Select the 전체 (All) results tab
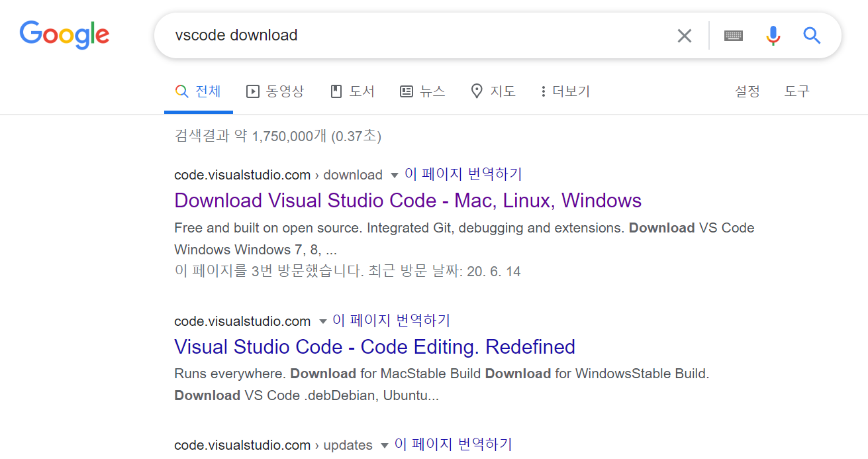The width and height of the screenshot is (868, 459). click(198, 91)
